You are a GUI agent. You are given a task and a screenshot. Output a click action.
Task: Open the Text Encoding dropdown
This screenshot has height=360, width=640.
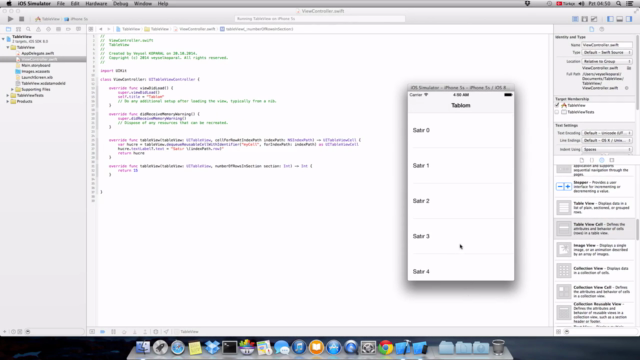[x=607, y=133]
